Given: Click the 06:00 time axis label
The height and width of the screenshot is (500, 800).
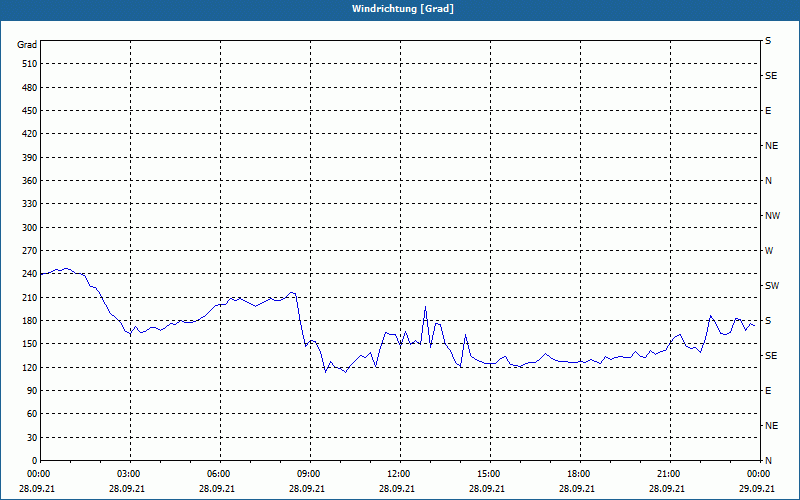Looking at the screenshot, I should tap(219, 474).
